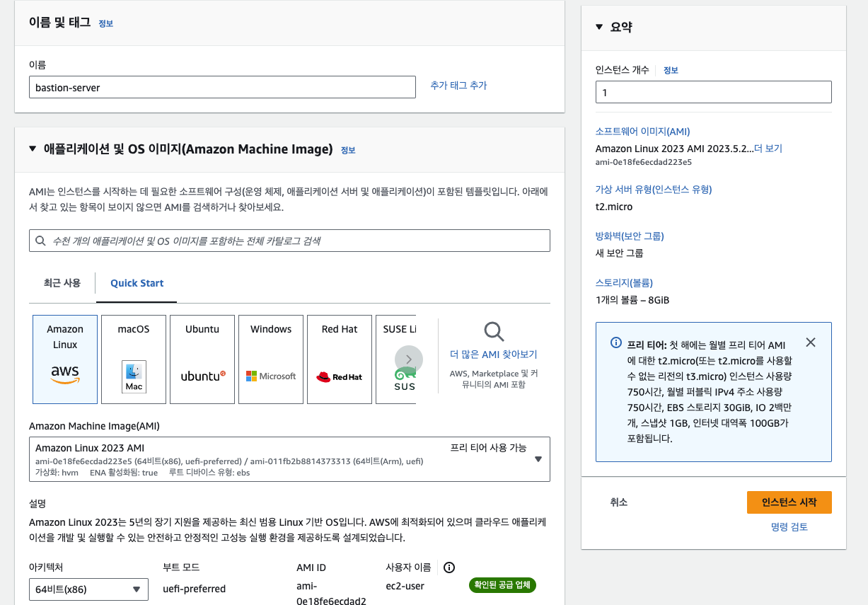
Task: Click the info icon in free tier notice
Action: click(x=616, y=343)
